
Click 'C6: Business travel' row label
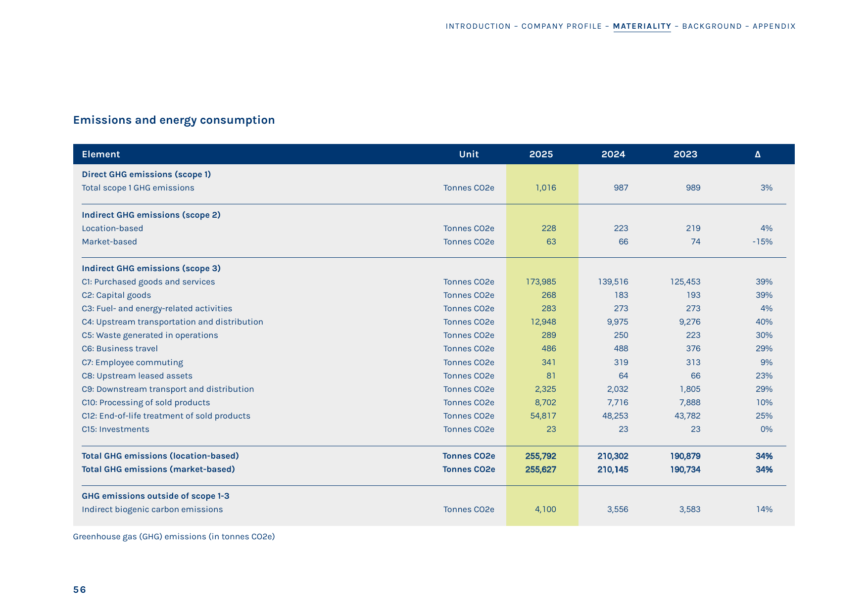[119, 349]
